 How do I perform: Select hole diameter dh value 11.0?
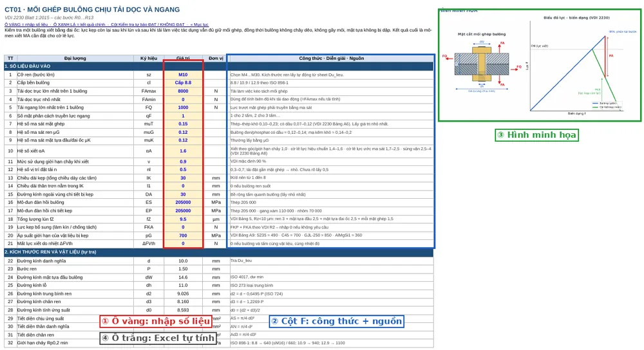click(x=183, y=285)
